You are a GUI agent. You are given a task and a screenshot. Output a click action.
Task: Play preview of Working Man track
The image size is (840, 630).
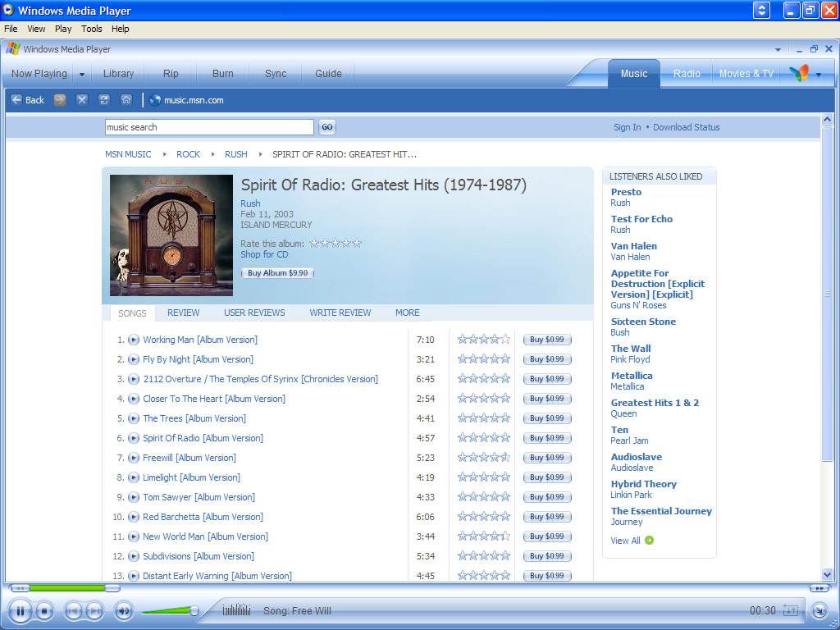(x=134, y=340)
